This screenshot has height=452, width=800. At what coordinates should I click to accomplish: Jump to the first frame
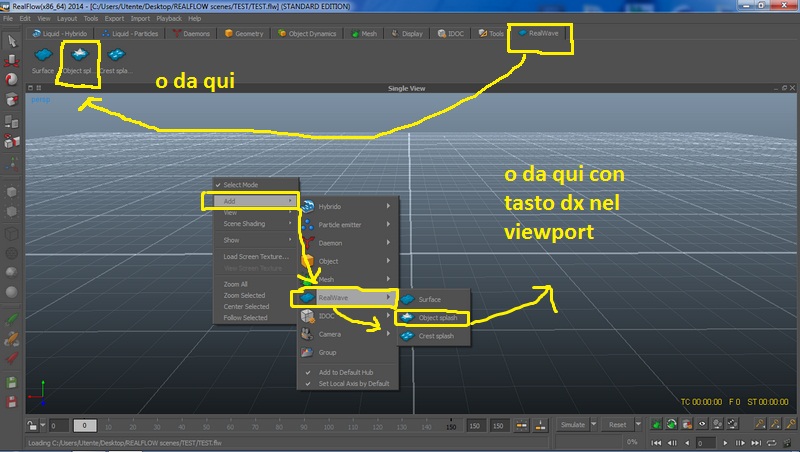[x=657, y=443]
